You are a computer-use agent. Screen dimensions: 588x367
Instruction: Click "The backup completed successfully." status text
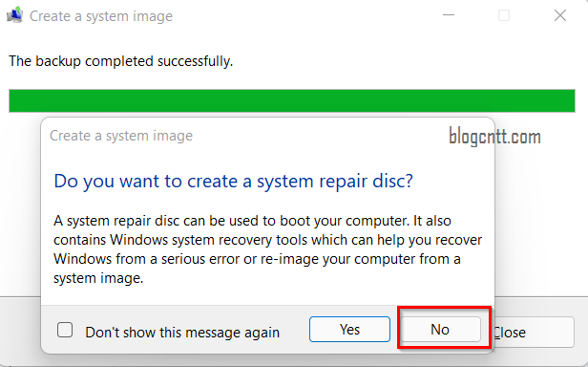coord(120,61)
